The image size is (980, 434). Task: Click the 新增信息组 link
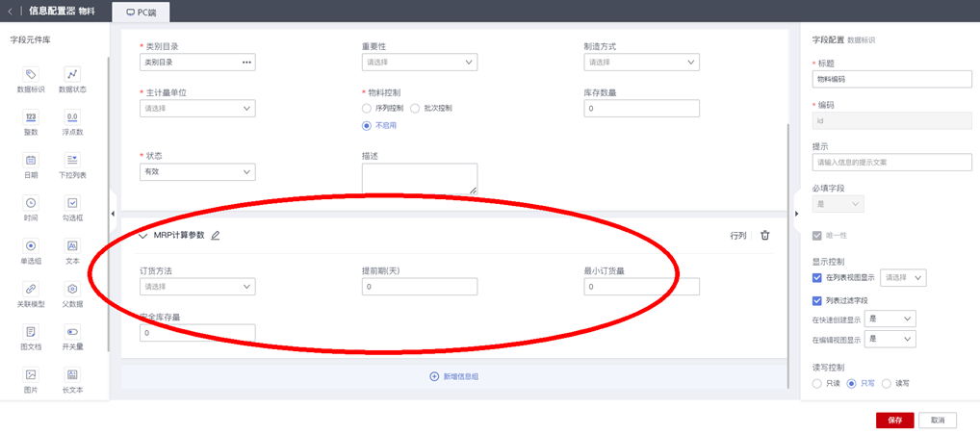pyautogui.click(x=453, y=376)
